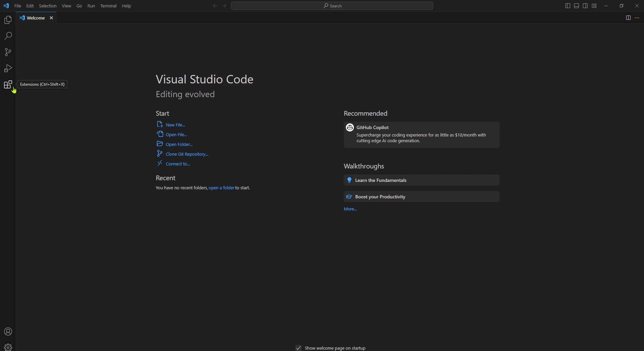Close the VS Code window
Screen dimensions: 644x351
coord(637,6)
